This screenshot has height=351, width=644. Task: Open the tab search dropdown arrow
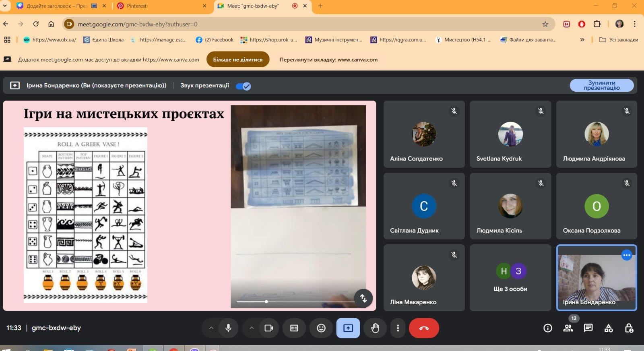click(x=5, y=6)
